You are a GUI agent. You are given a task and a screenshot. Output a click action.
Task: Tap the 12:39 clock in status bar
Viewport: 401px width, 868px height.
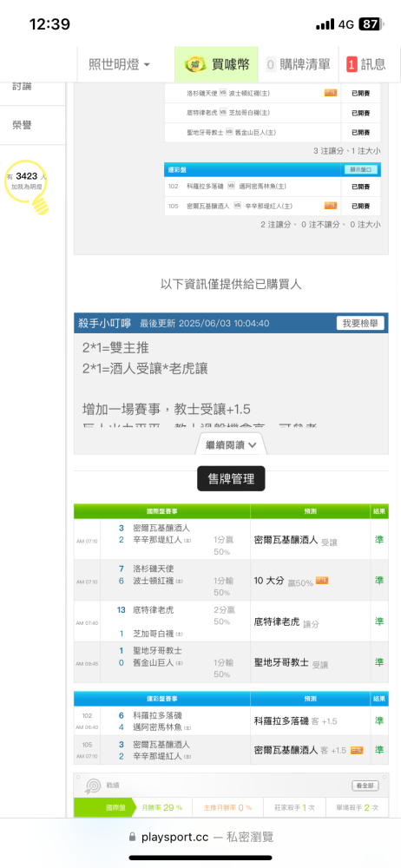(49, 24)
